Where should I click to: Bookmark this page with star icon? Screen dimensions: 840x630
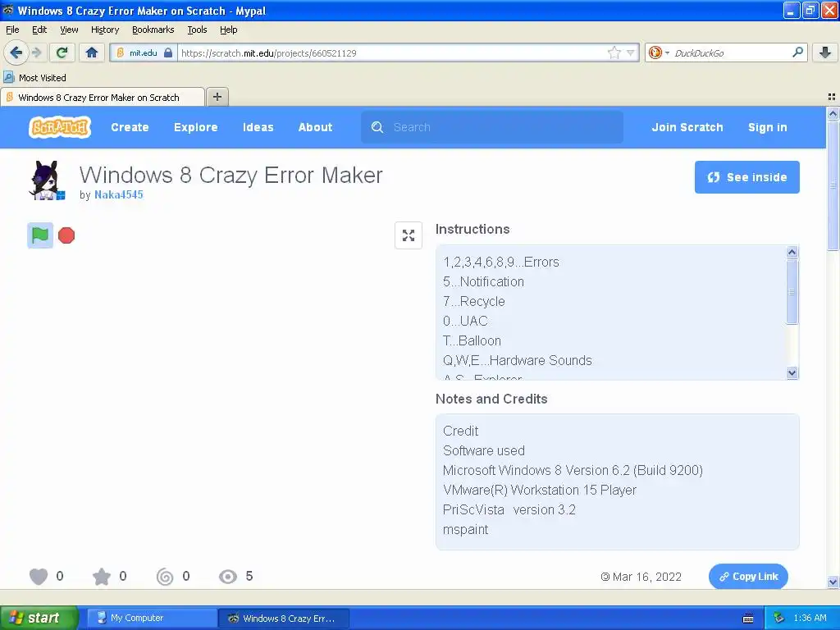click(x=614, y=52)
